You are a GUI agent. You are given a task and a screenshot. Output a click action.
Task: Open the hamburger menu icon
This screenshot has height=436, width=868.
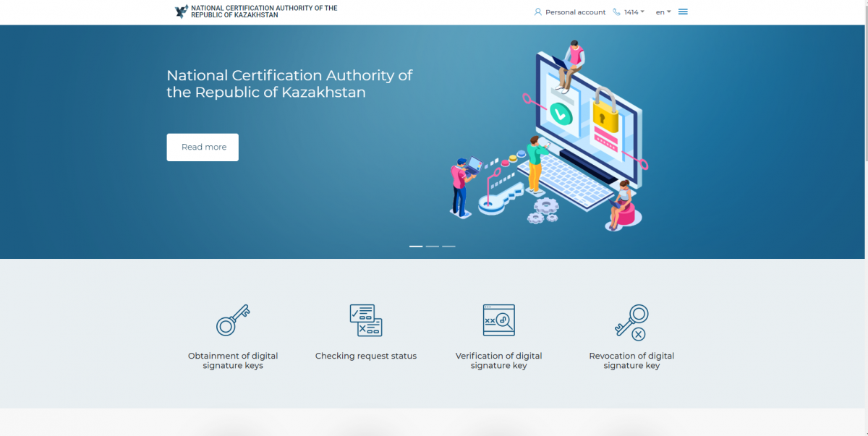pyautogui.click(x=683, y=12)
